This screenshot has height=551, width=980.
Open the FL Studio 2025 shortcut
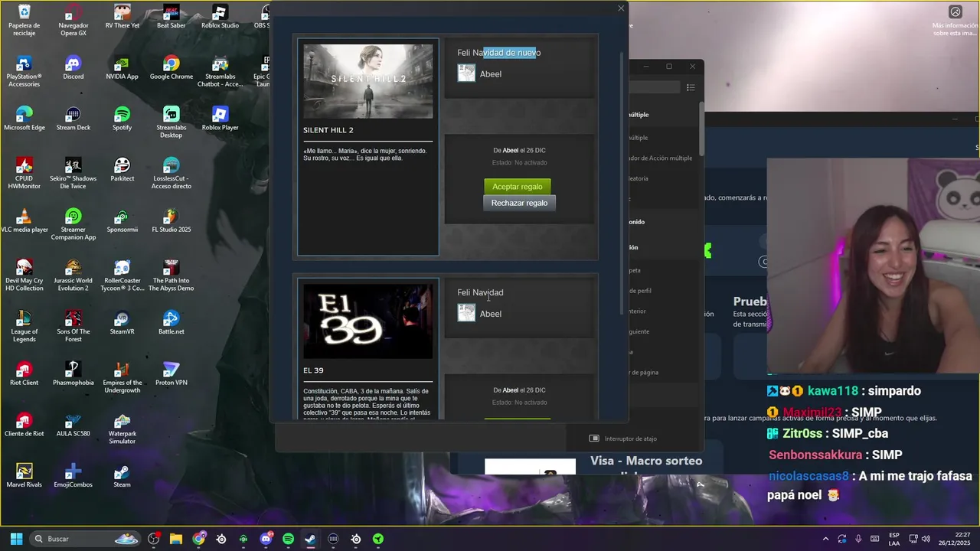(171, 221)
